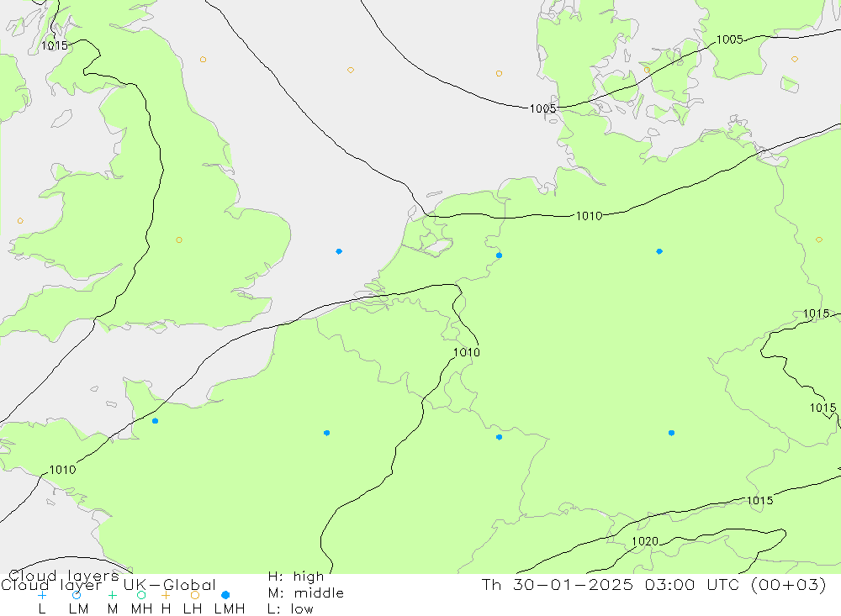
Task: Select LH marker off northeast England coast
Action: [204, 60]
